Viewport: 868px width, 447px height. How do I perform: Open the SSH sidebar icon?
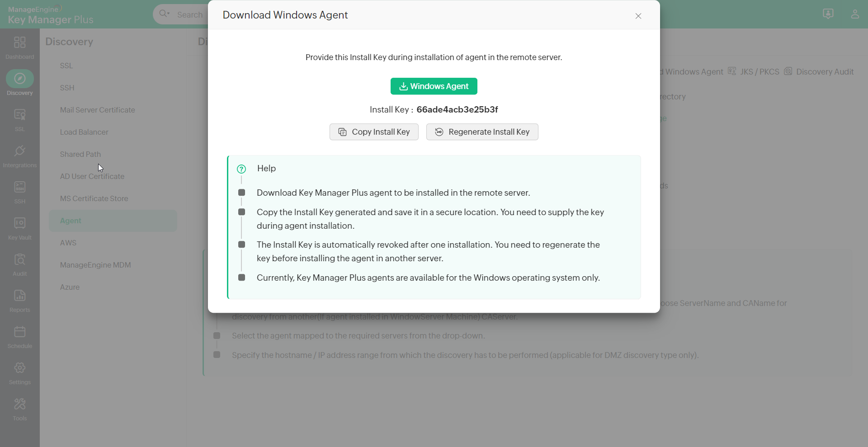tap(20, 187)
